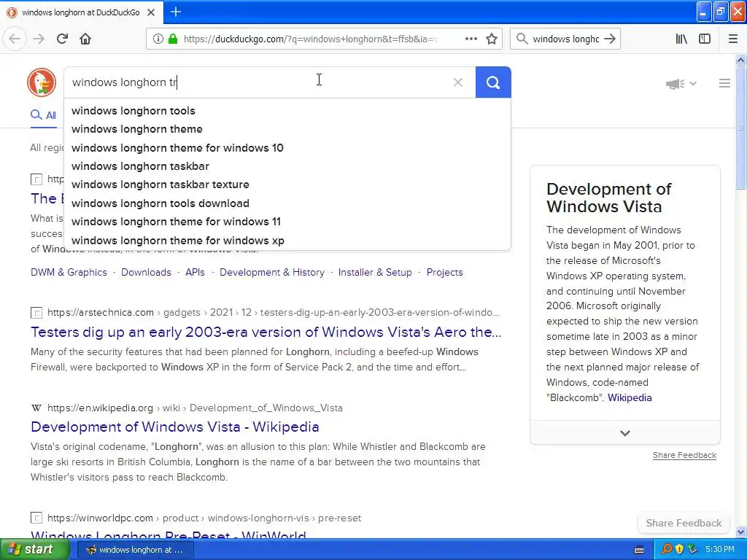Click the floating Share Feedback button

point(684,523)
